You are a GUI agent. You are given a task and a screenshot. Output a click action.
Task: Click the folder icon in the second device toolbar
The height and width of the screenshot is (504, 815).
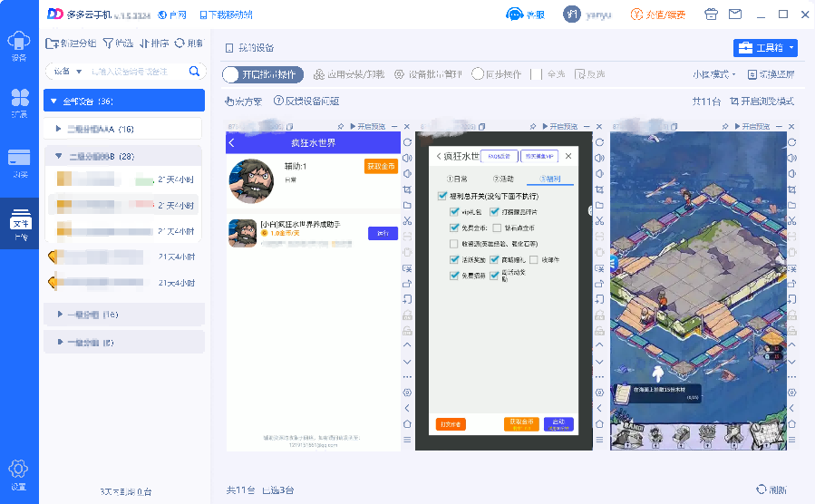pos(599,205)
